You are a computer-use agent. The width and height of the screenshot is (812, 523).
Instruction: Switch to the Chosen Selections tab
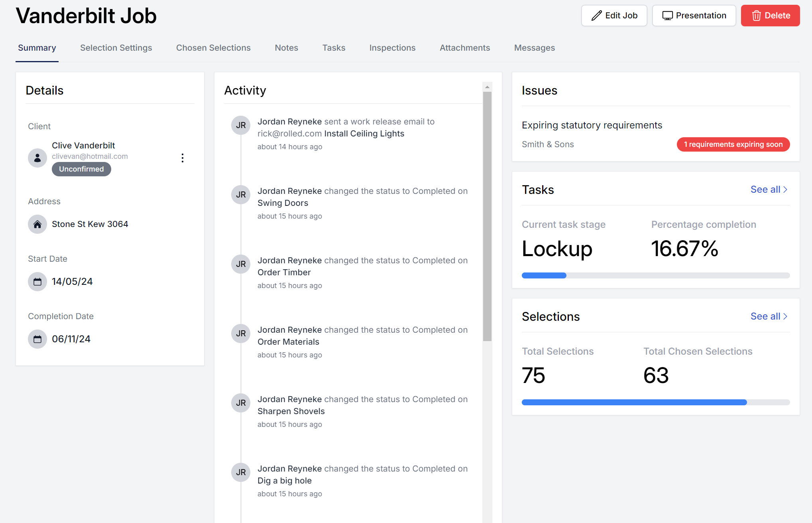(x=213, y=47)
